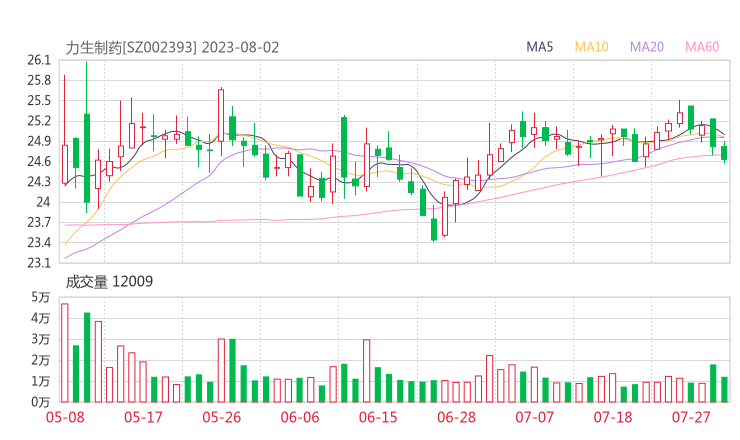Click the 05-26 date label

pyautogui.click(x=222, y=417)
